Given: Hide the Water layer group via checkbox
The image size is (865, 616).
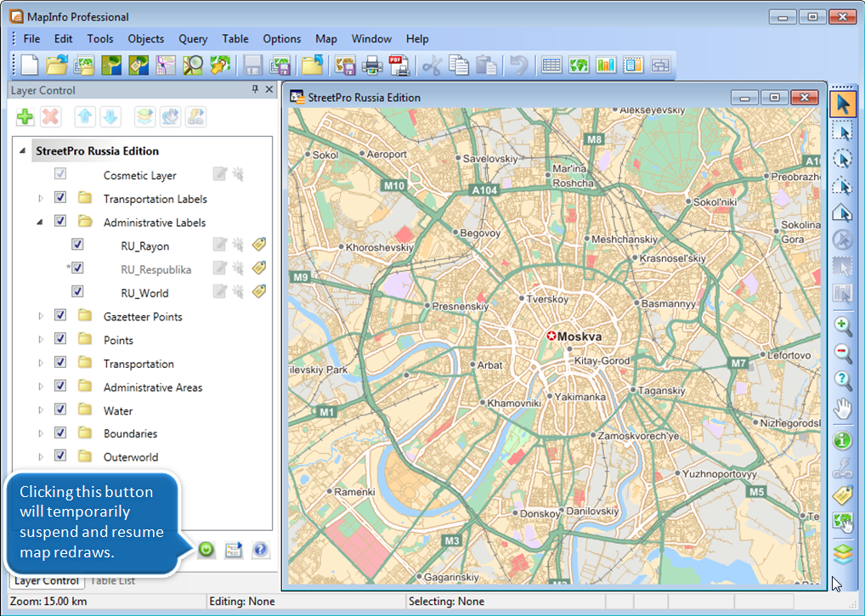Looking at the screenshot, I should (x=60, y=410).
